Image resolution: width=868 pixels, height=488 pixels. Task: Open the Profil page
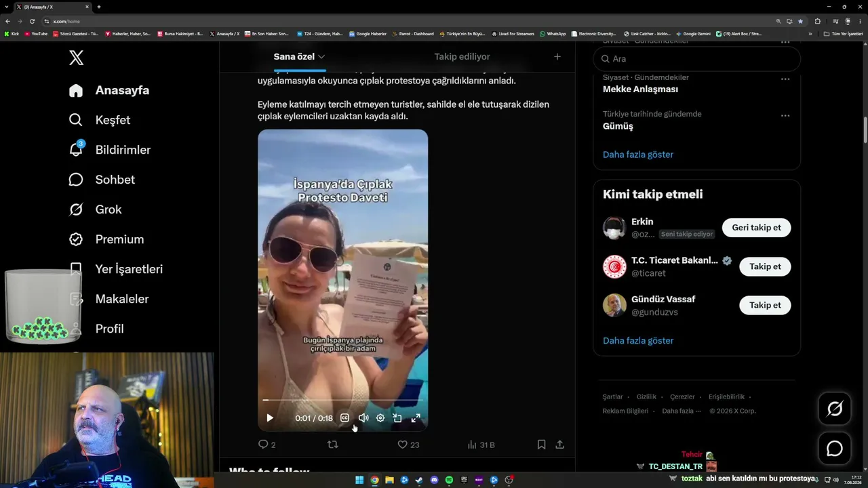[x=99, y=329]
